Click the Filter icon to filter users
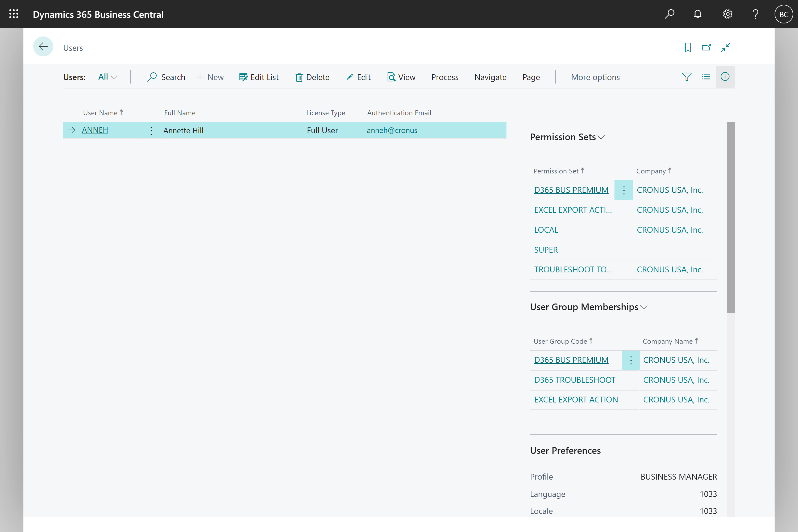Viewport: 798px width, 532px height. coord(687,77)
